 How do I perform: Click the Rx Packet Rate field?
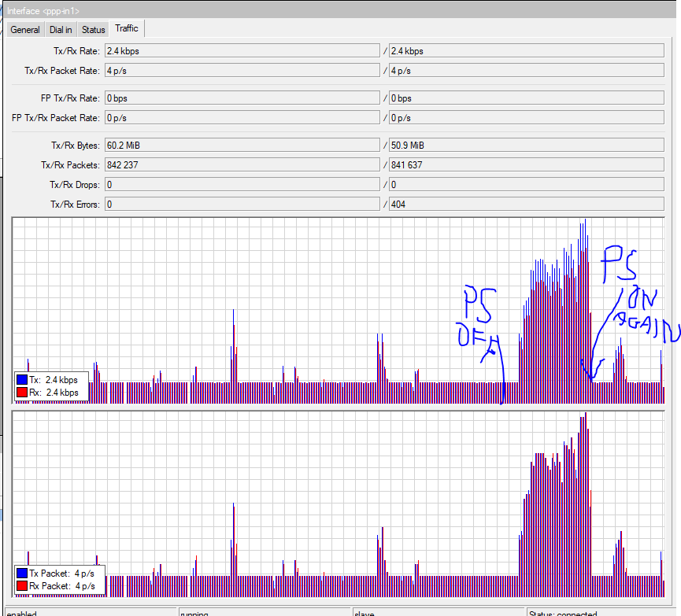[x=527, y=70]
